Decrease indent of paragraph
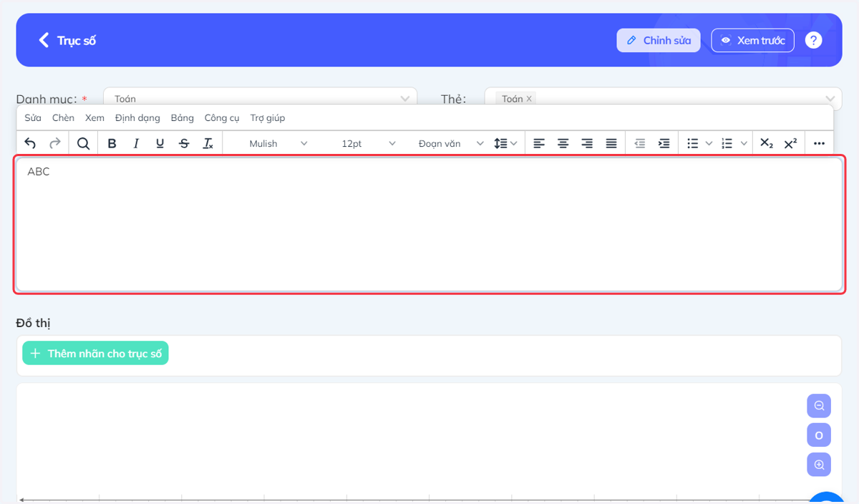The image size is (859, 504). tap(640, 143)
